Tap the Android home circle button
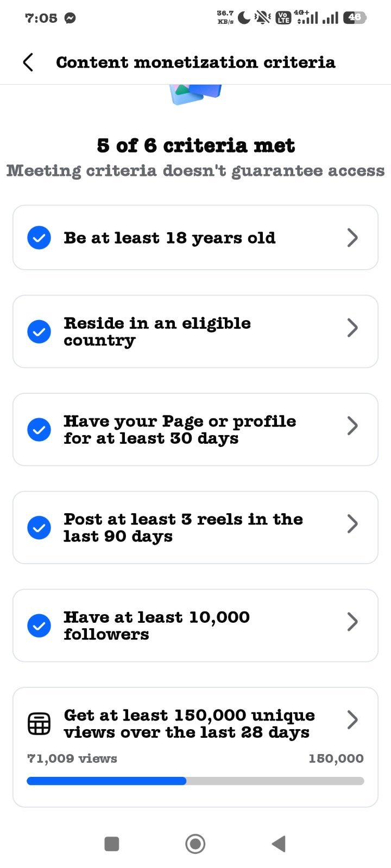 click(x=195, y=844)
